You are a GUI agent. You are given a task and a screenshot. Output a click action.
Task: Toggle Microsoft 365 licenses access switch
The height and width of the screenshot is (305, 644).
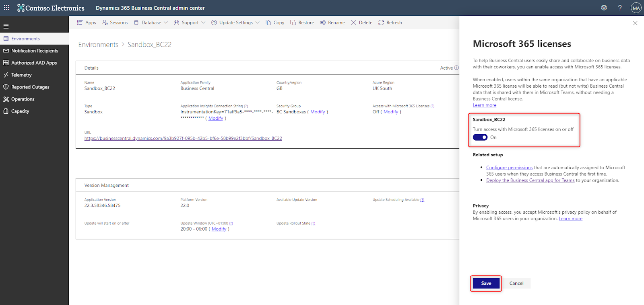[x=480, y=137]
